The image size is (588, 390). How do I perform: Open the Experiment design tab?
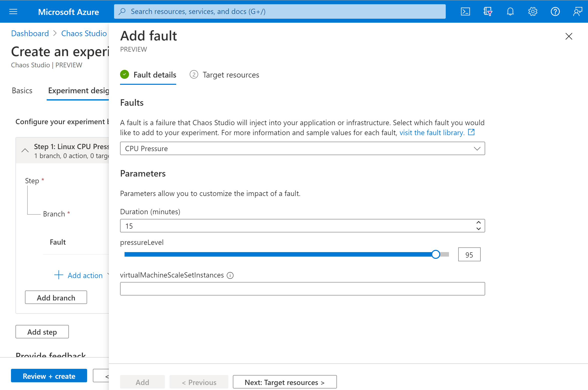(x=78, y=91)
